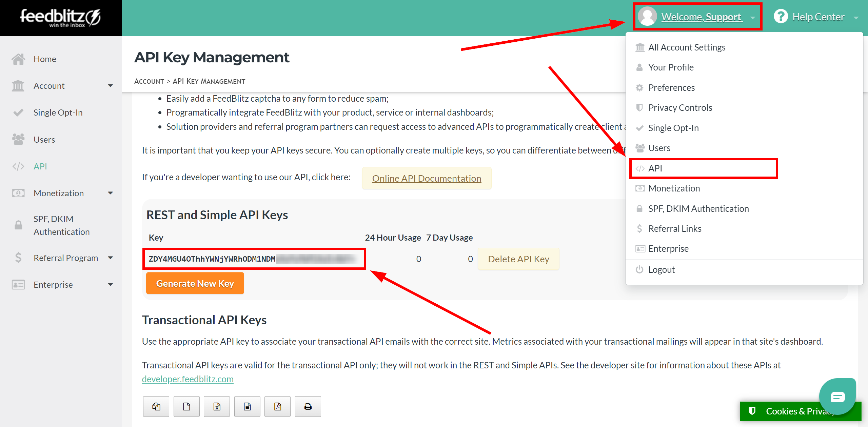Click the REST API key value field
The height and width of the screenshot is (427, 868).
coord(254,259)
